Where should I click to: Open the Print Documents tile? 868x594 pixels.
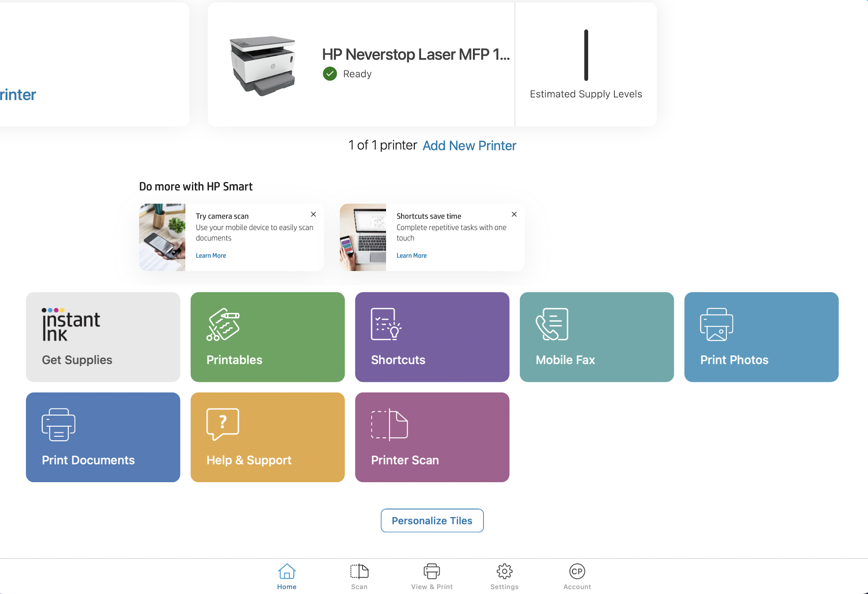pyautogui.click(x=103, y=437)
